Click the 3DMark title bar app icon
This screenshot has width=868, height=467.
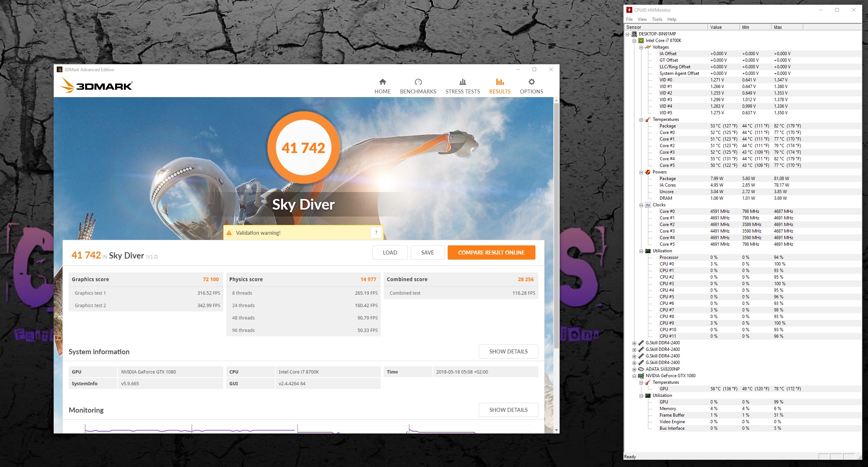coord(60,69)
